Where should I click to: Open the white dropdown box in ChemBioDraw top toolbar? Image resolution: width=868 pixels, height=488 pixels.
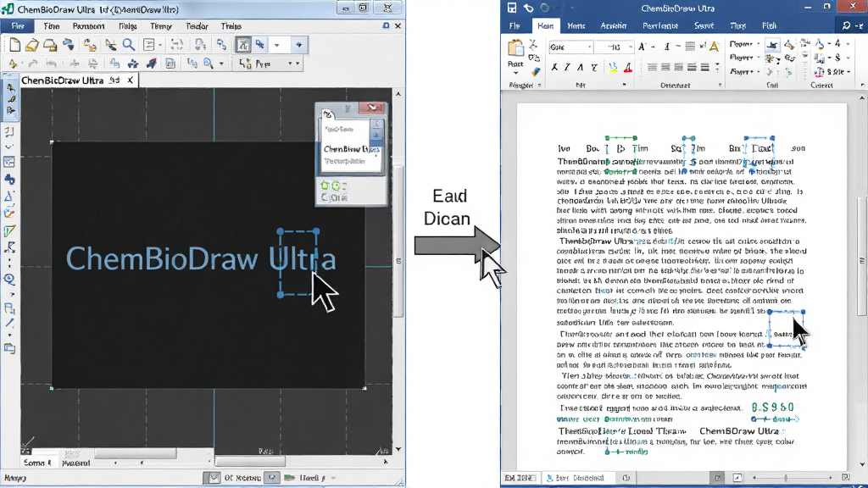click(279, 45)
